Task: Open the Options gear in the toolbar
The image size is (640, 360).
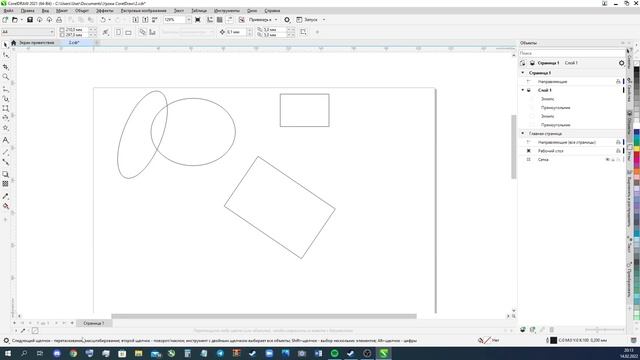Action: point(287,20)
